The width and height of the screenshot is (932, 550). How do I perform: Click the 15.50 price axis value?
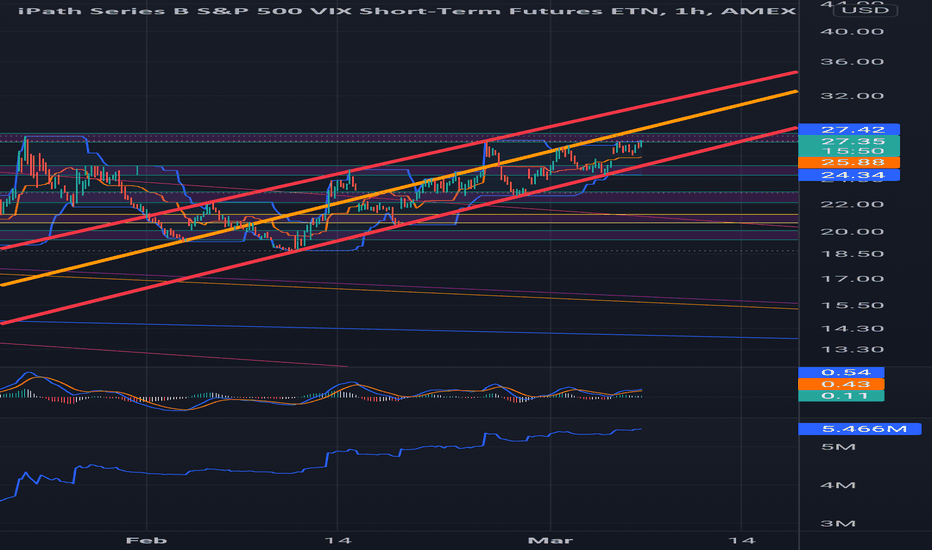click(x=852, y=306)
